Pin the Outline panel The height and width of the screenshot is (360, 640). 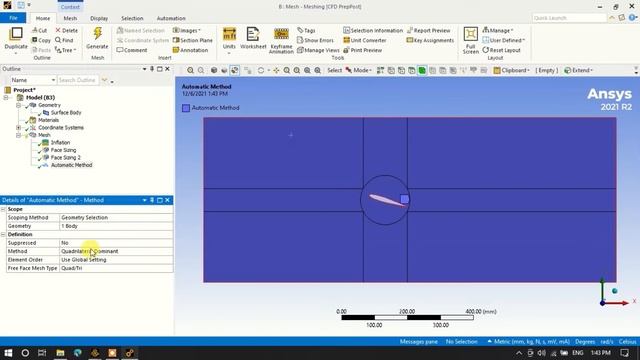pos(152,69)
